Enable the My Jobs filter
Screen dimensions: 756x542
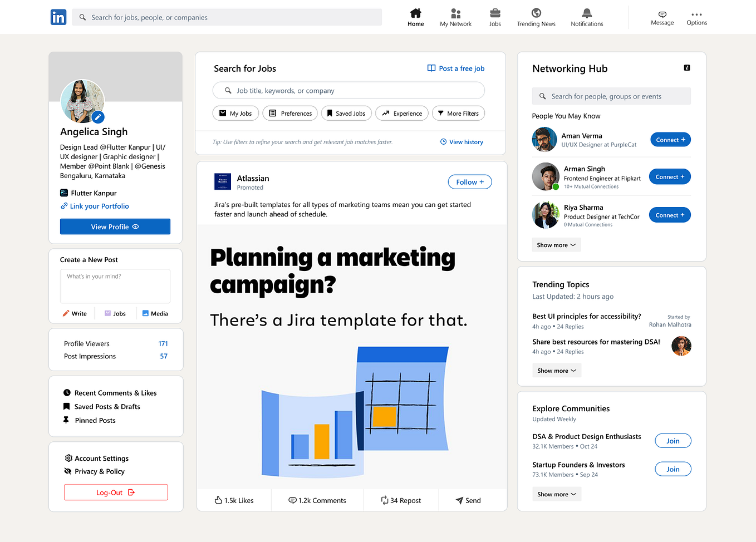235,113
